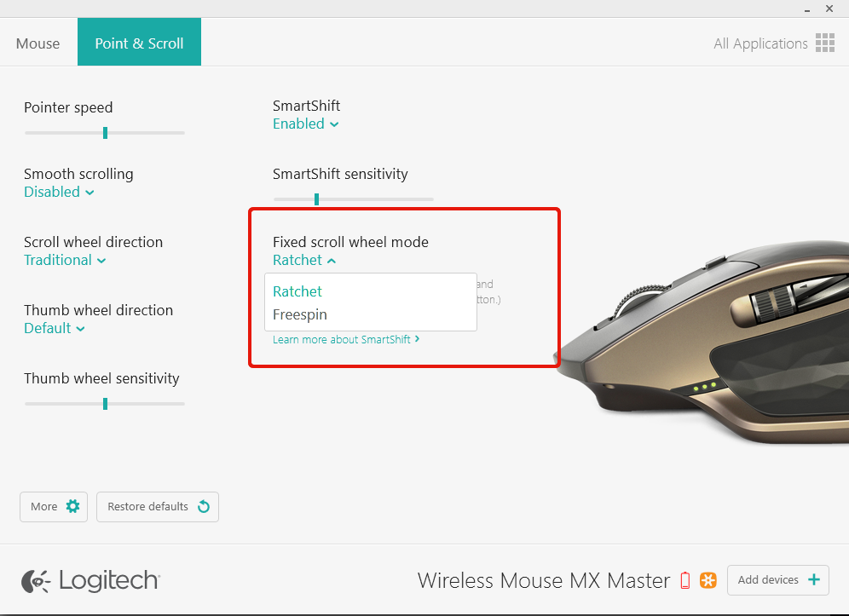Click the Wireless Mouse MX Master device name
The width and height of the screenshot is (849, 616).
click(x=544, y=581)
